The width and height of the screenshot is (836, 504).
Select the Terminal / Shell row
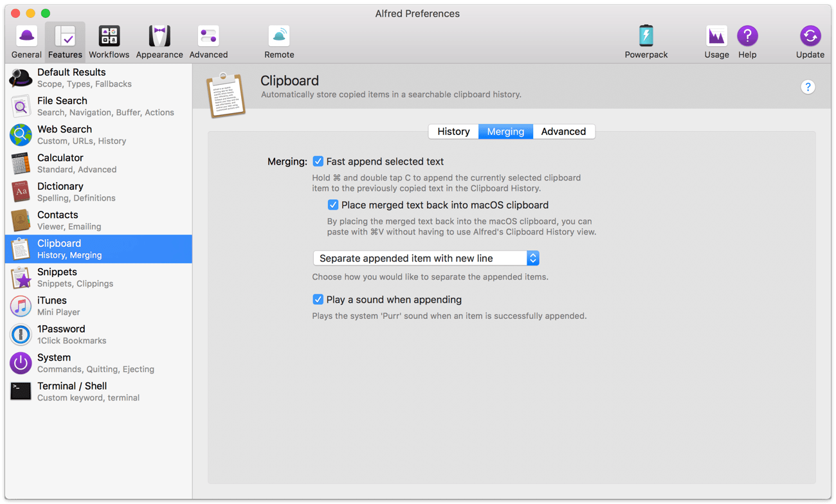[x=98, y=392]
